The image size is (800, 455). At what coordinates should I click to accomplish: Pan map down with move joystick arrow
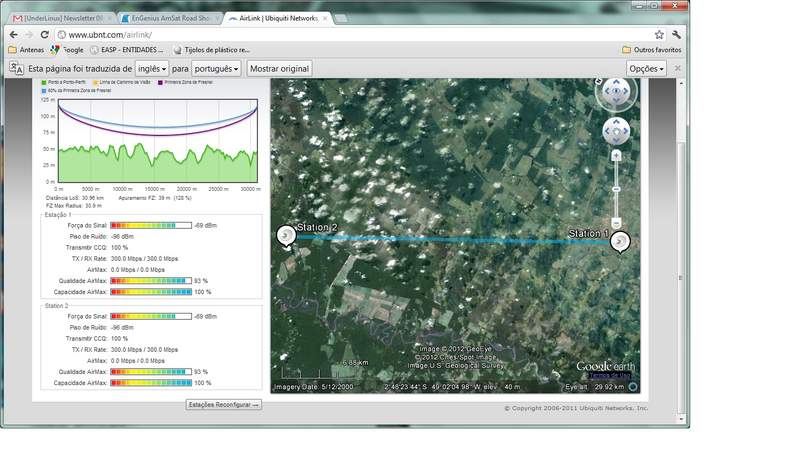point(616,140)
